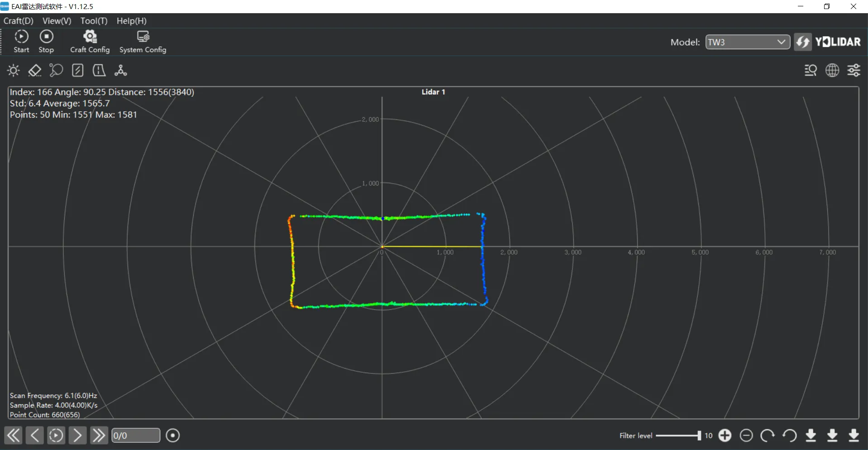Rotate view counterclockwise
The width and height of the screenshot is (868, 450).
[x=790, y=435]
